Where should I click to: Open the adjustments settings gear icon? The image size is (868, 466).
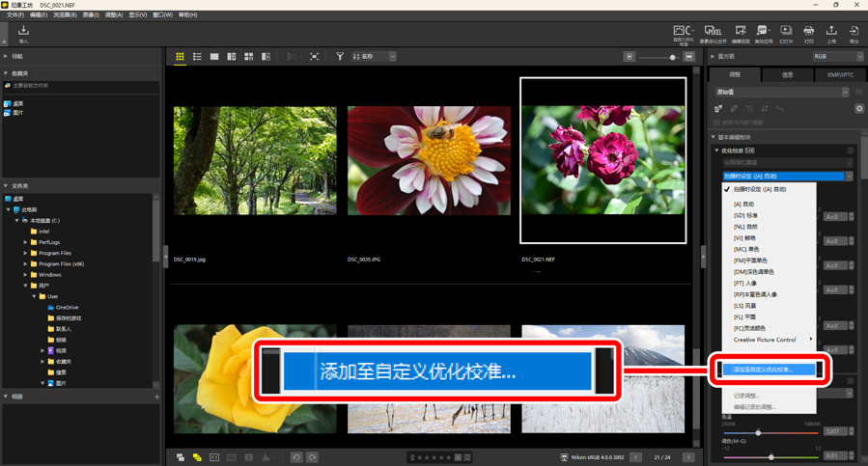click(x=858, y=109)
